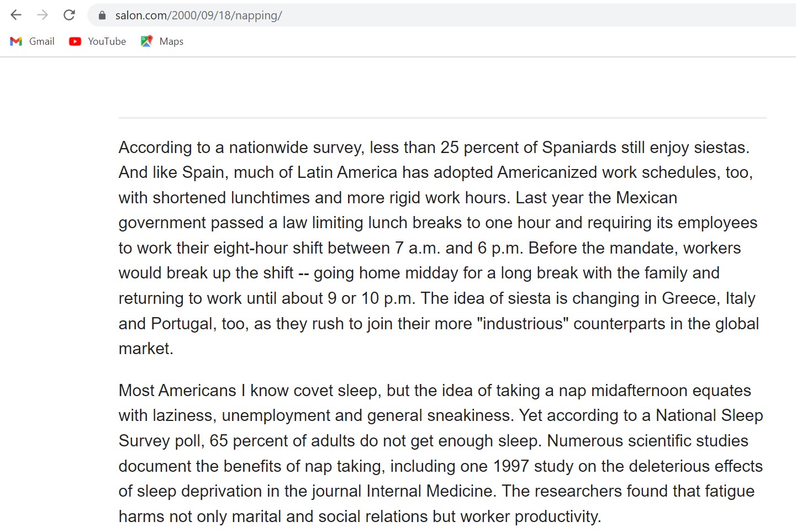The width and height of the screenshot is (796, 532).
Task: Go back using the browser back arrow
Action: pyautogui.click(x=16, y=15)
